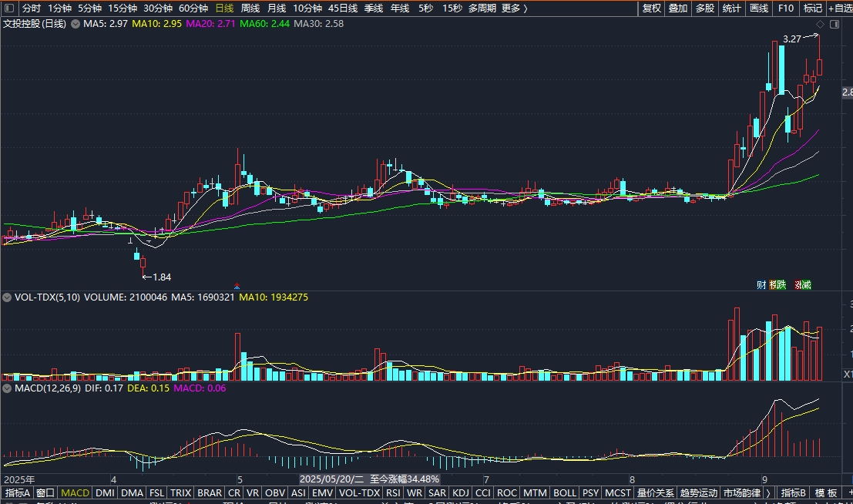Switch to the 月线 monthly chart
The width and height of the screenshot is (853, 504).
[x=277, y=8]
